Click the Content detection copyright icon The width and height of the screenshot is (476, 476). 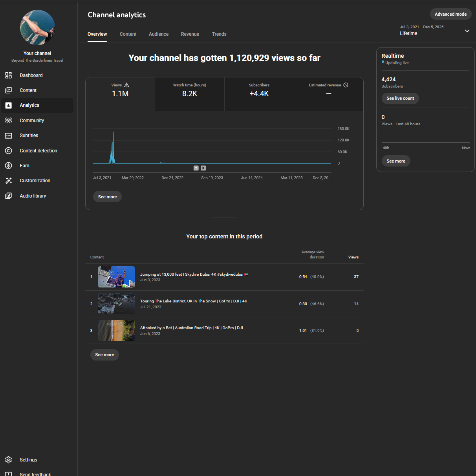8,151
